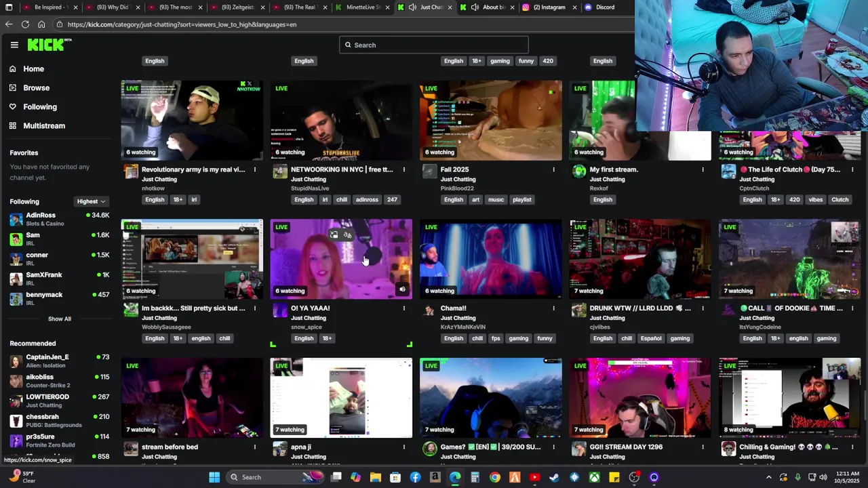
Task: Click the Español tag on DRUNK WTW stream
Action: tap(651, 339)
